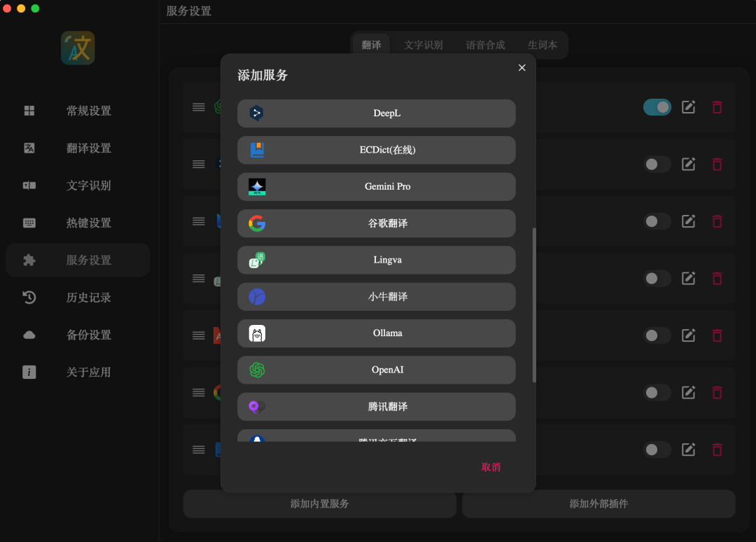This screenshot has height=542, width=756.
Task: Open 关于应用 via its info icon
Action: (29, 372)
